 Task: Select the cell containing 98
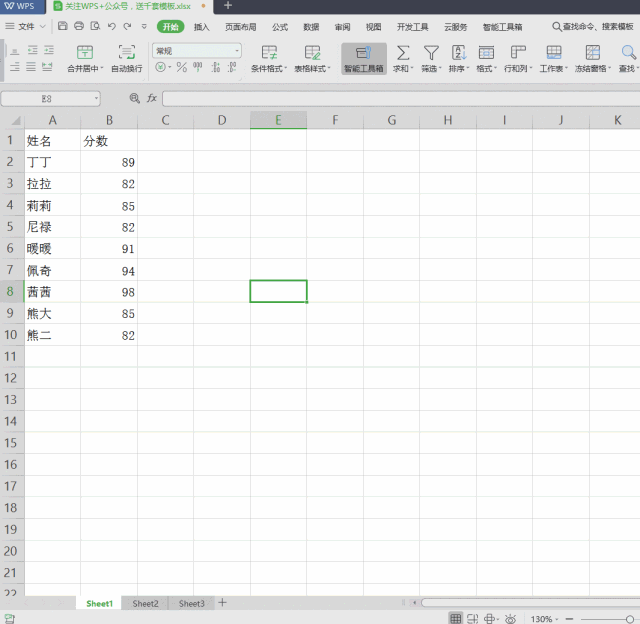click(109, 292)
